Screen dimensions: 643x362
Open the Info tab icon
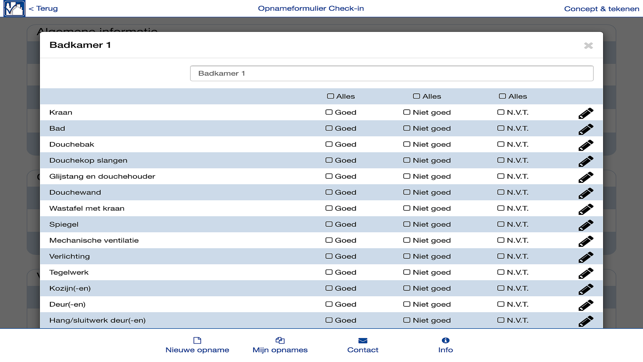pyautogui.click(x=445, y=340)
